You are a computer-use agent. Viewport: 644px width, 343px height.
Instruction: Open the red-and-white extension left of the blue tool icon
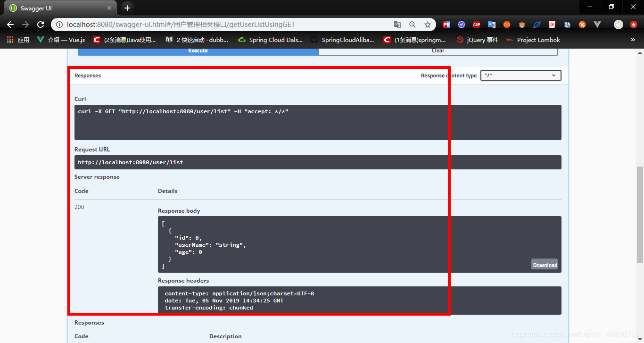click(552, 25)
